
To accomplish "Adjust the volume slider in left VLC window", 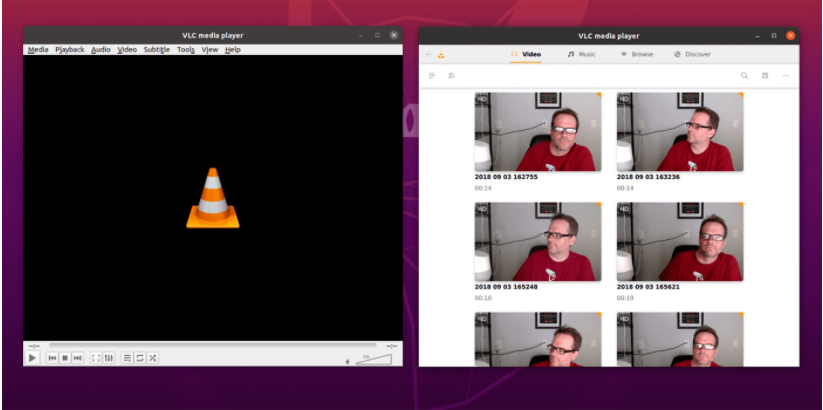I will pos(374,360).
